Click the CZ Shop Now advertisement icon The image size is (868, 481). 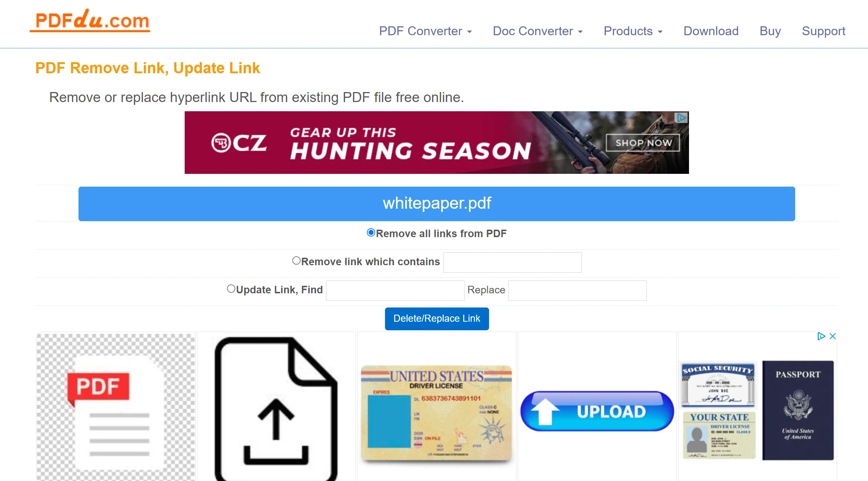point(642,143)
